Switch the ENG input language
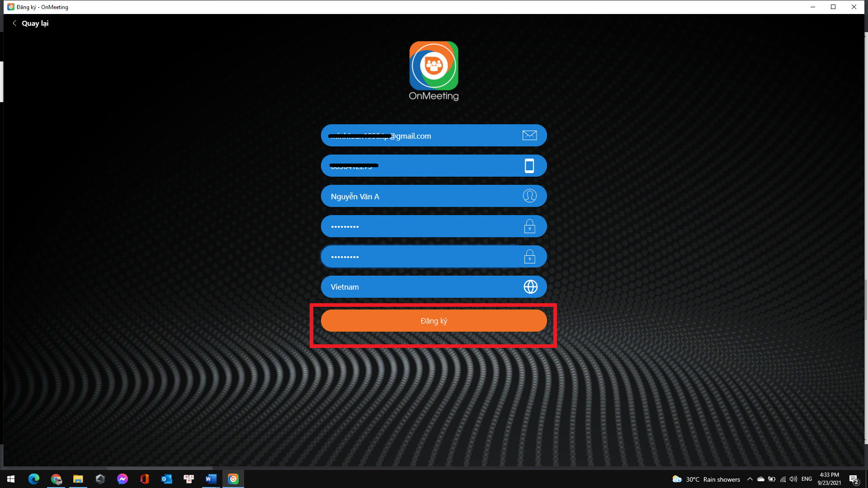The image size is (868, 488). tap(807, 479)
